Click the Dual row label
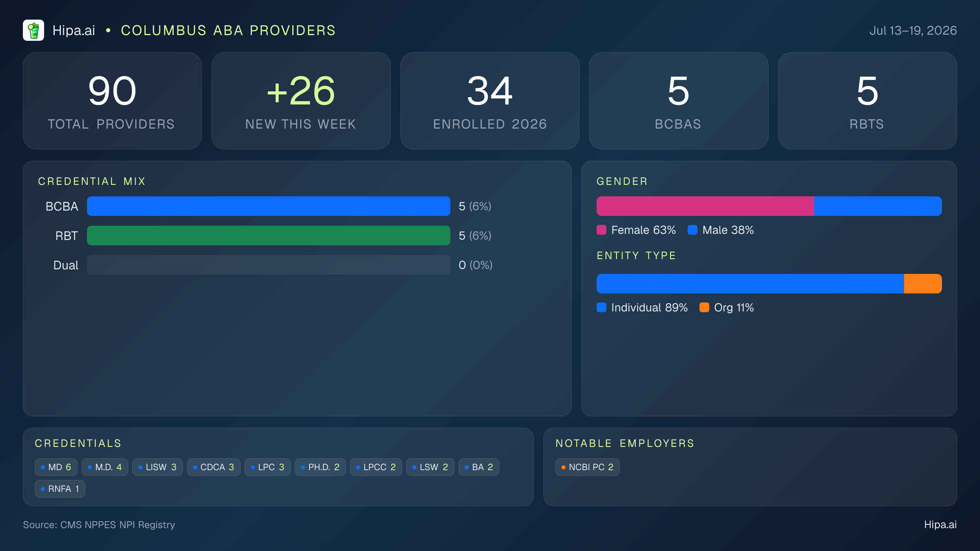Image resolution: width=980 pixels, height=551 pixels. tap(66, 265)
